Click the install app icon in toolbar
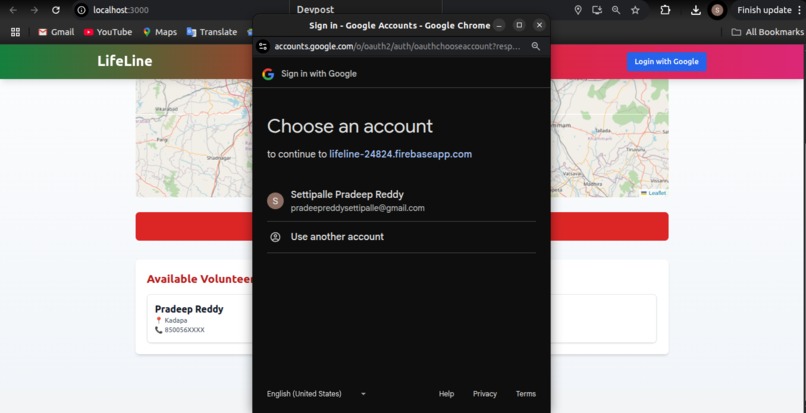The image size is (806, 413). [x=597, y=10]
